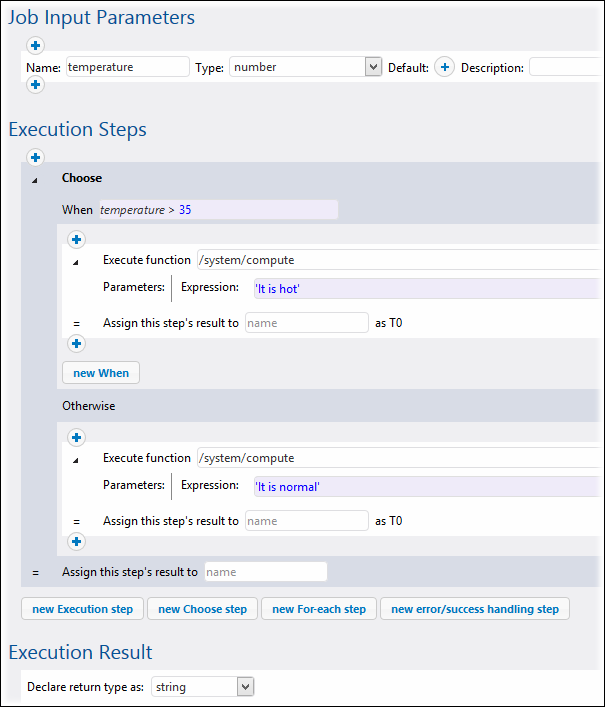Click the Execution Steps heading
Viewport: 605px width, 707px height.
(x=78, y=129)
